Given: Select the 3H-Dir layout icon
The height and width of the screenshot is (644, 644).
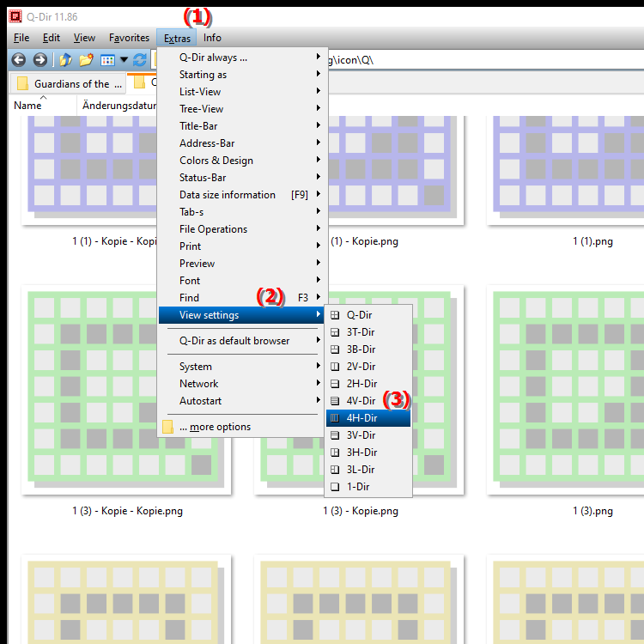Looking at the screenshot, I should click(335, 453).
